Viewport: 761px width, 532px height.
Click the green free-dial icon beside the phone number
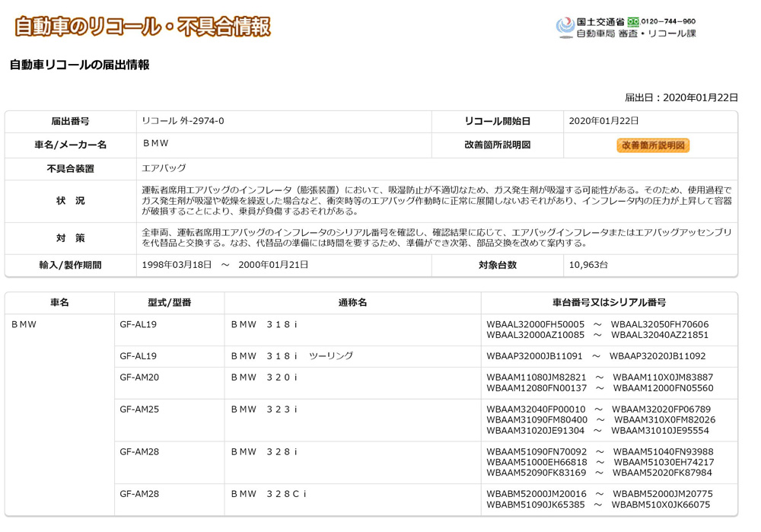point(633,22)
